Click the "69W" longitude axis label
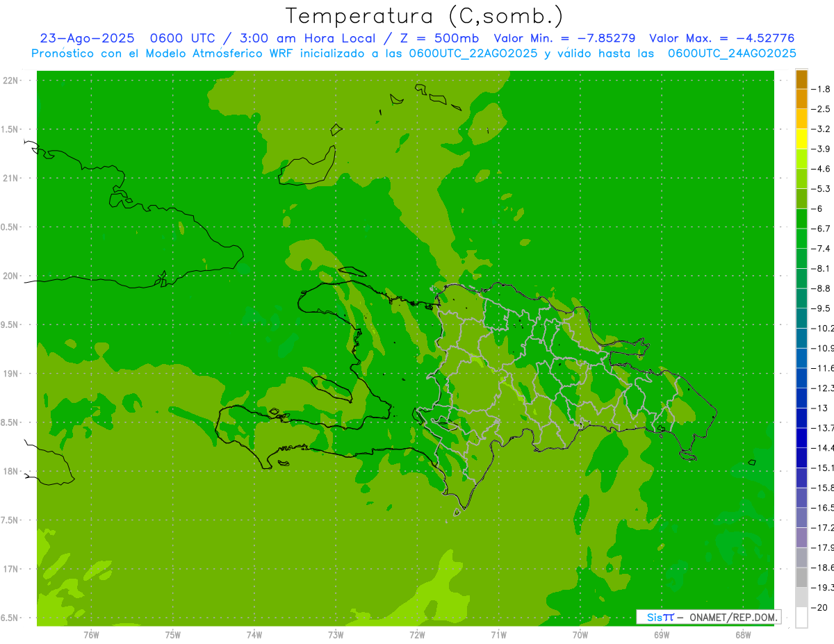 [x=662, y=635]
